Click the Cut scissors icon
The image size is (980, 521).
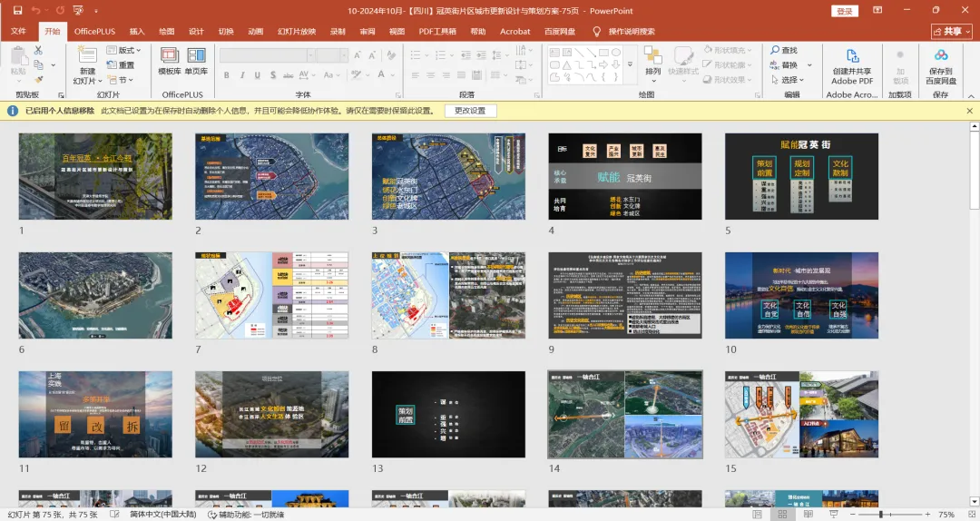click(x=38, y=50)
